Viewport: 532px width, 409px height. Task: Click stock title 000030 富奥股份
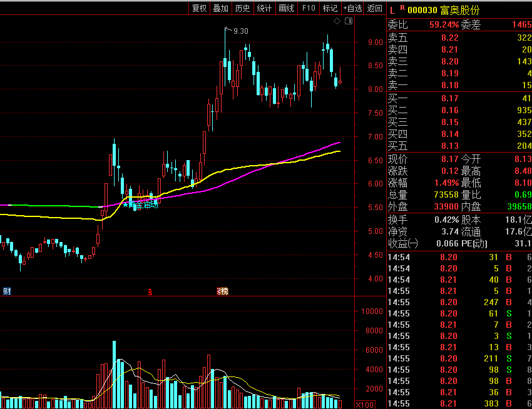pyautogui.click(x=444, y=10)
